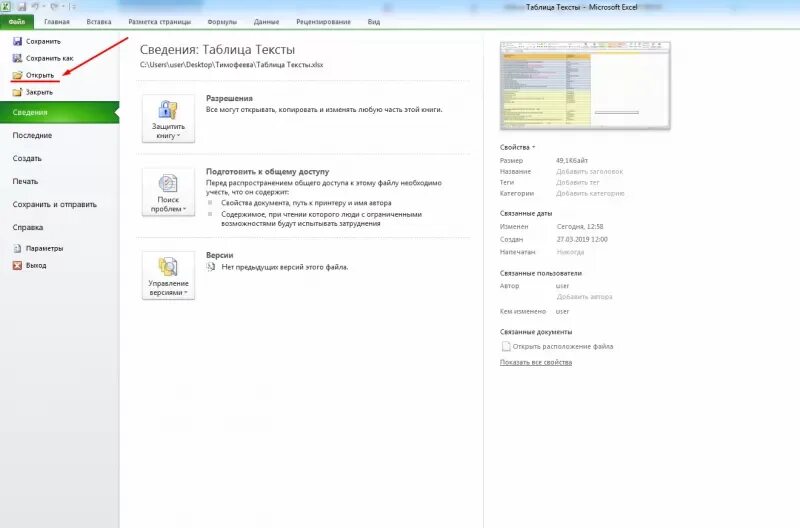Click the Сведения: Таблица Тексты title
Screen dimensions: 800x528
(217, 49)
